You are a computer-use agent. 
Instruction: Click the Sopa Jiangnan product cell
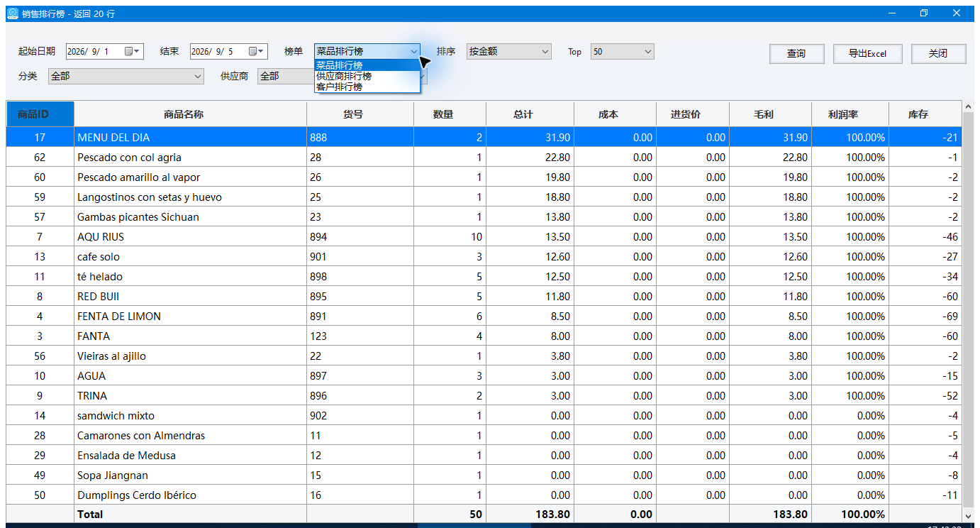(190, 475)
